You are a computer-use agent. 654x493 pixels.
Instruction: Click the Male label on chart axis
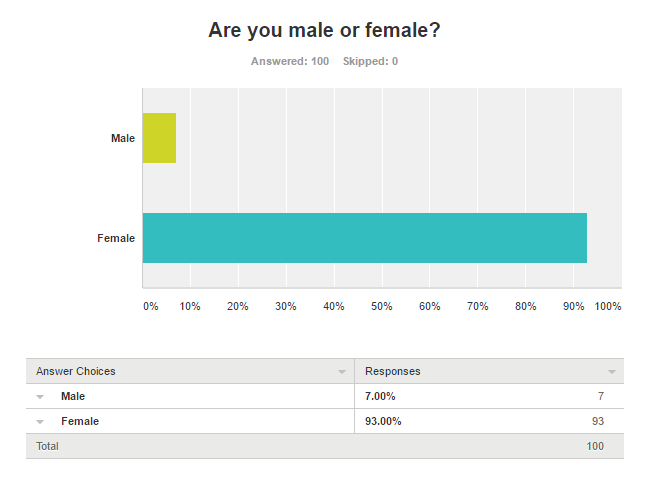[122, 138]
